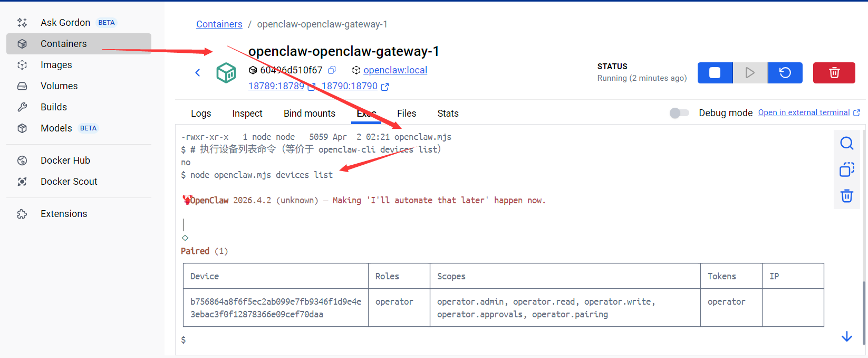Click the Containers cube icon in sidebar
868x358 pixels.
[22, 44]
